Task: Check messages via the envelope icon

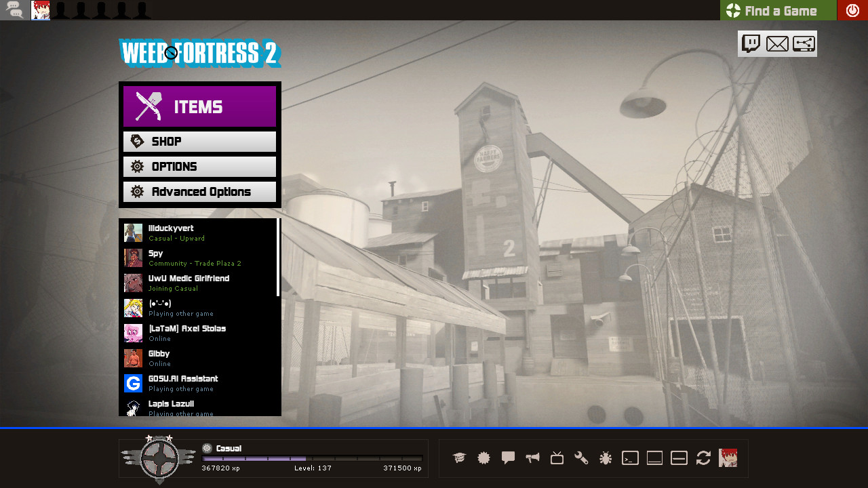Action: click(x=777, y=43)
